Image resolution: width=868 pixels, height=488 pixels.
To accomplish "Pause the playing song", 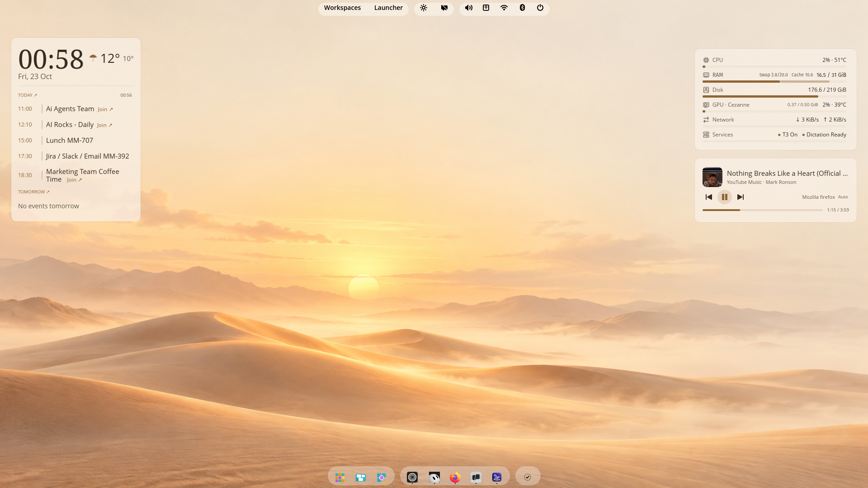I will (725, 197).
